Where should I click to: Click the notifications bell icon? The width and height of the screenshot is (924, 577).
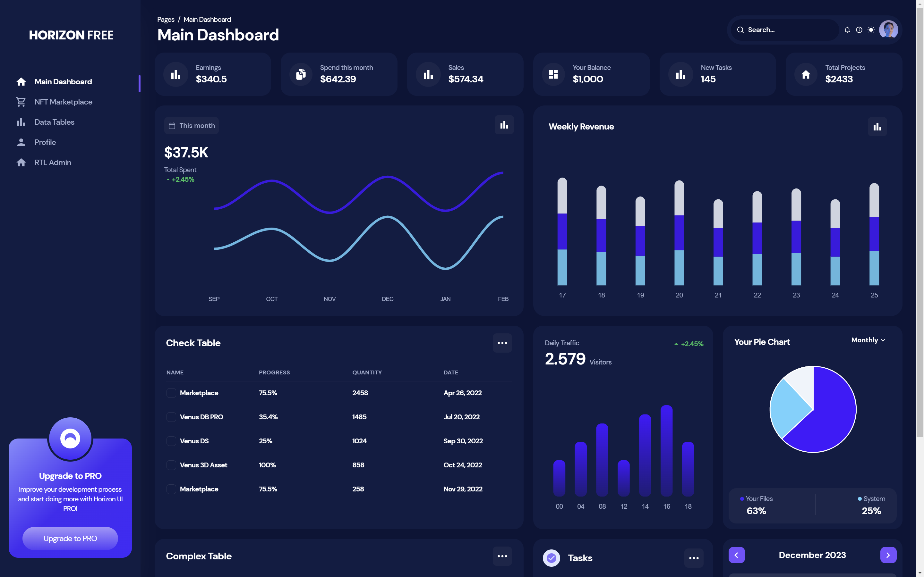[847, 30]
